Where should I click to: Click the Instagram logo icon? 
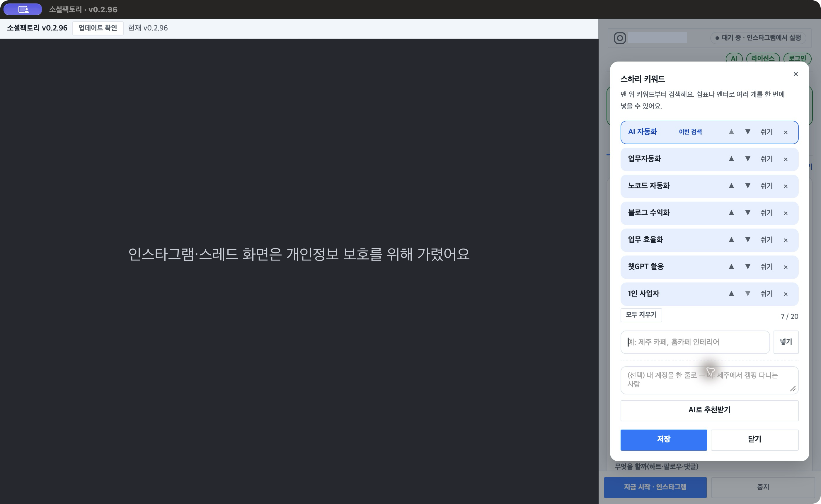coord(620,38)
